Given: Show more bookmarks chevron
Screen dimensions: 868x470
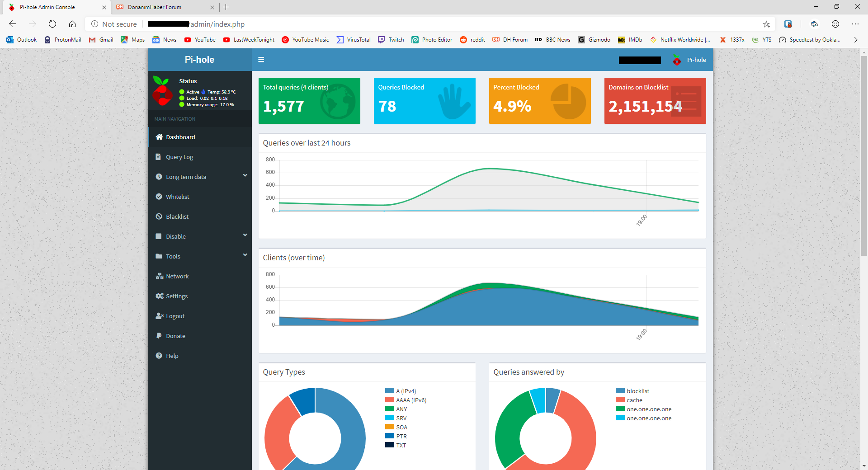Looking at the screenshot, I should pyautogui.click(x=855, y=40).
